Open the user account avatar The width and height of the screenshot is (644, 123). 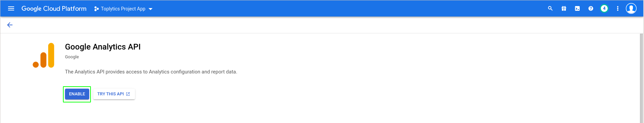coord(631,8)
